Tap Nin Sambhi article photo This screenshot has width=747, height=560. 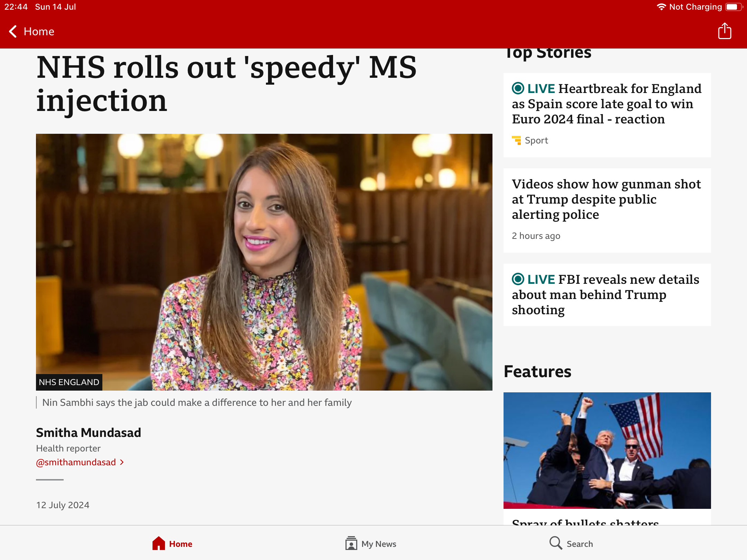(264, 262)
